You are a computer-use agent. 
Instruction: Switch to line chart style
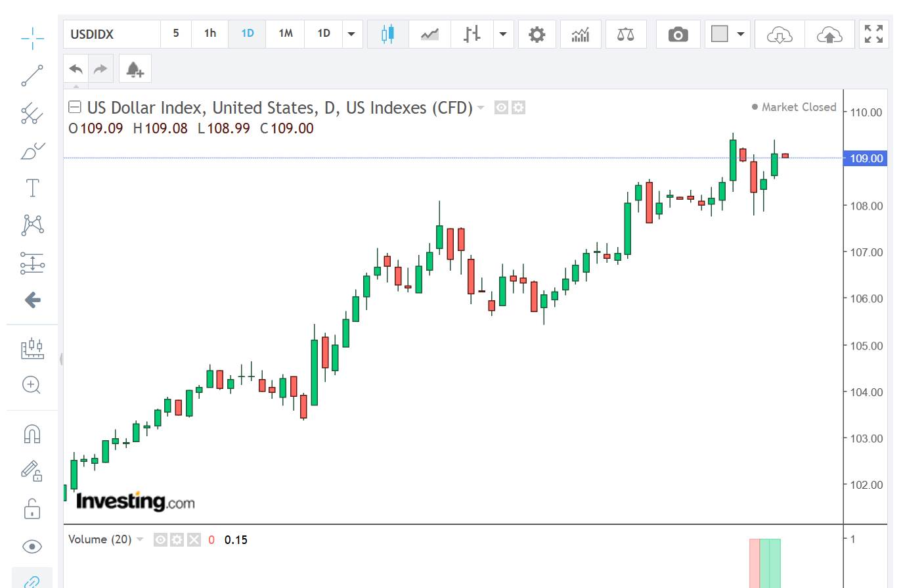(x=430, y=34)
